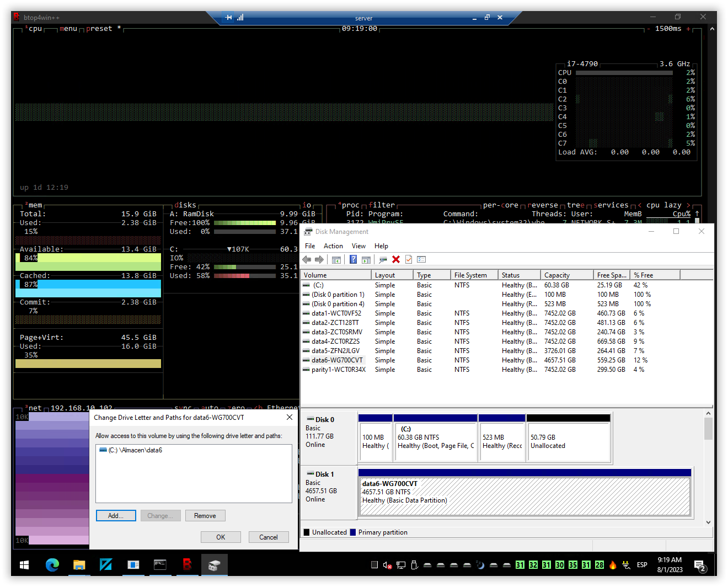Image resolution: width=728 pixels, height=587 pixels.
Task: Toggle the Show/Hide Console Tree toolbar icon
Action: (336, 259)
